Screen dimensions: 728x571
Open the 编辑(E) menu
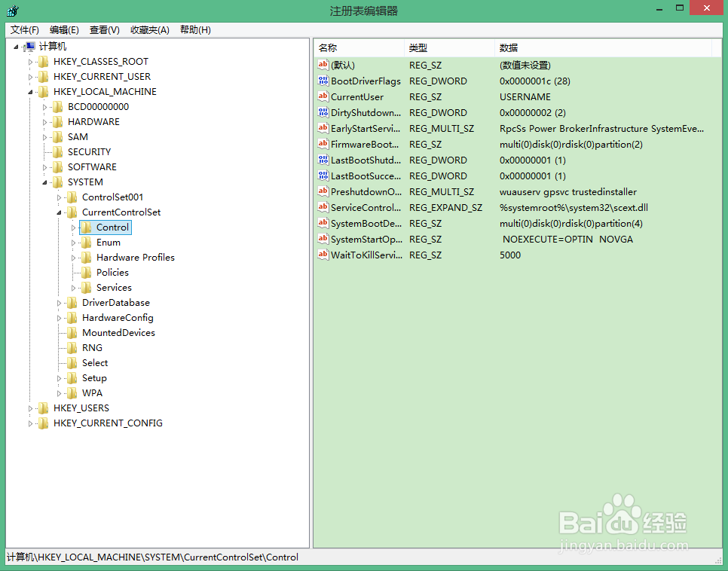click(x=64, y=30)
